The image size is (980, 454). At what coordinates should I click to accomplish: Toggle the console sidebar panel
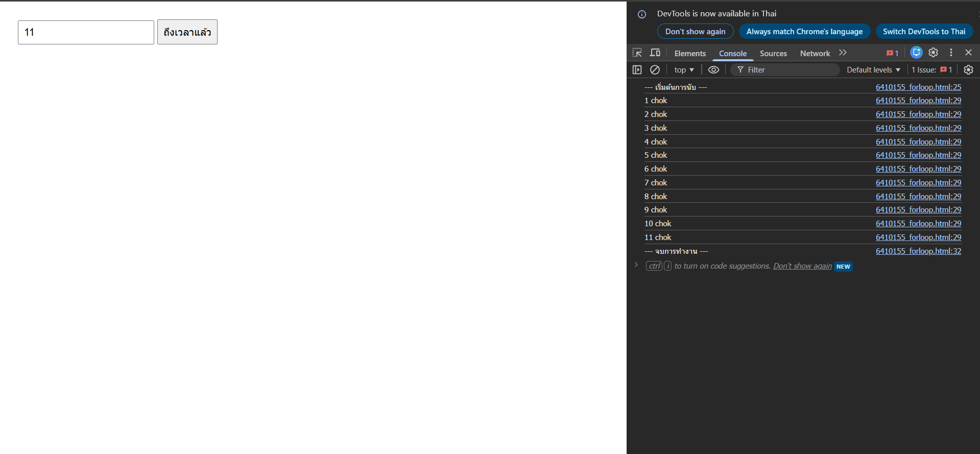click(x=637, y=70)
